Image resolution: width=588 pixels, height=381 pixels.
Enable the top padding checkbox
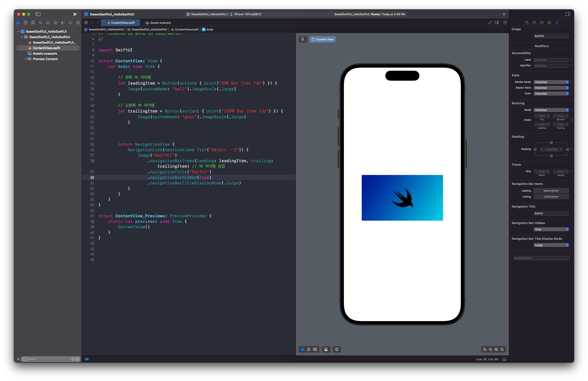(x=551, y=142)
